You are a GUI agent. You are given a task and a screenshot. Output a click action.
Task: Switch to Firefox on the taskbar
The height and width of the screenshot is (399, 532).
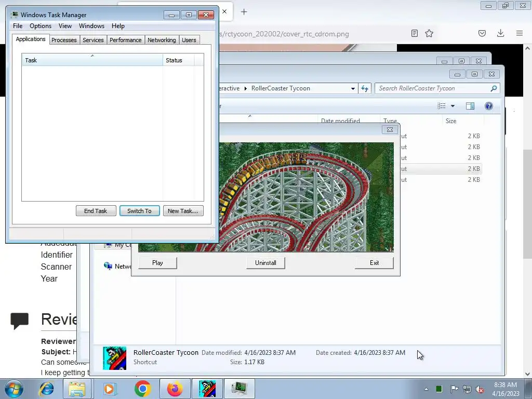175,389
